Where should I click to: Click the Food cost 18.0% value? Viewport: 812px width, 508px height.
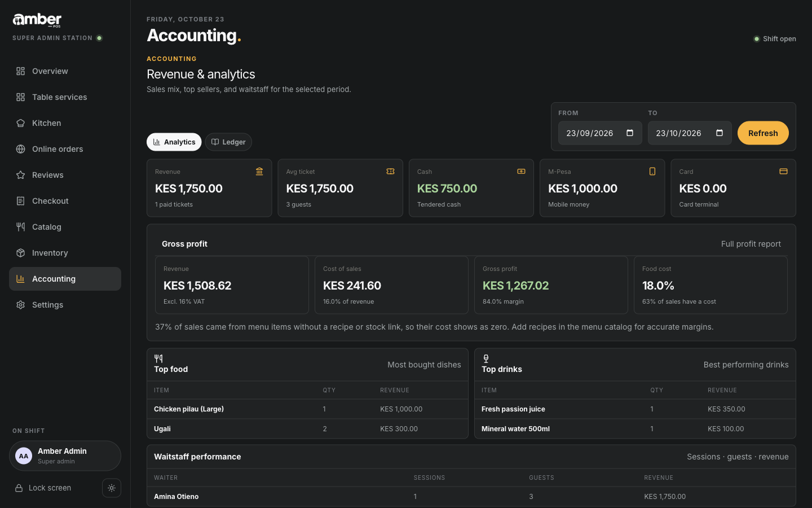(x=658, y=286)
